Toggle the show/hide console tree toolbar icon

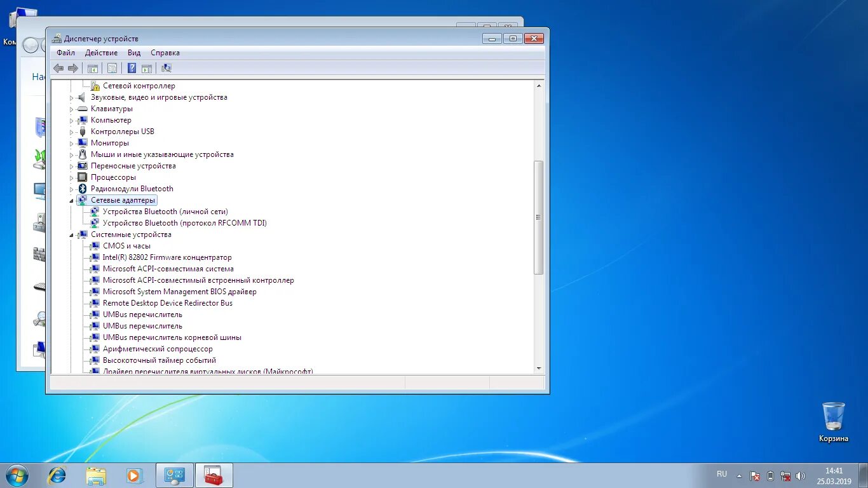click(93, 68)
